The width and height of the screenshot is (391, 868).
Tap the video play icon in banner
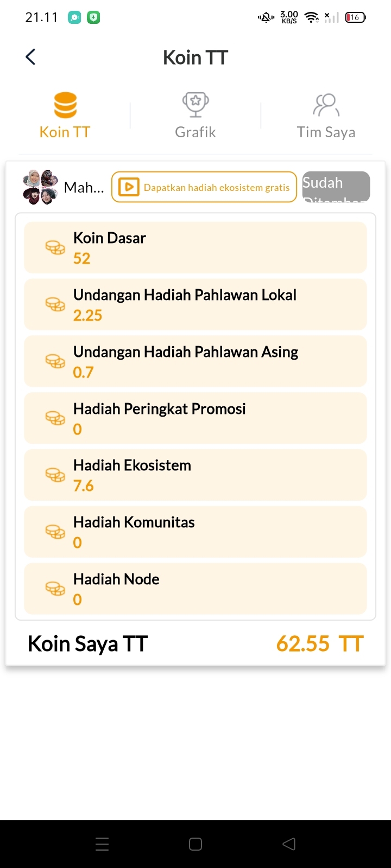[x=129, y=187]
